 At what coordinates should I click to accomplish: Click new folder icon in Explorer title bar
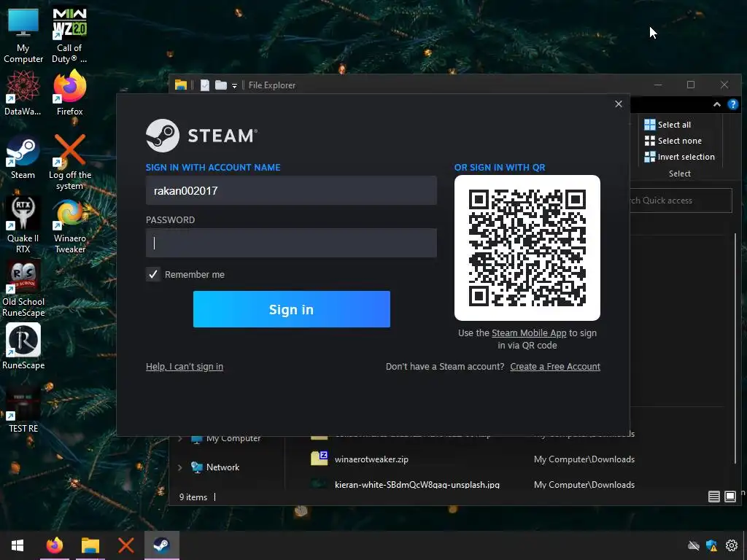[220, 85]
